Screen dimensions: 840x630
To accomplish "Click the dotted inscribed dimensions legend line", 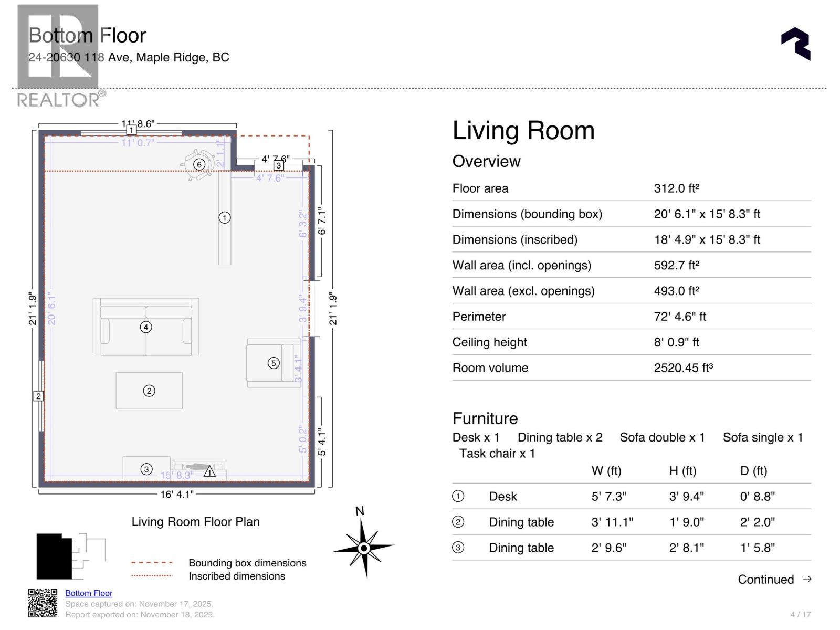I will pos(152,576).
